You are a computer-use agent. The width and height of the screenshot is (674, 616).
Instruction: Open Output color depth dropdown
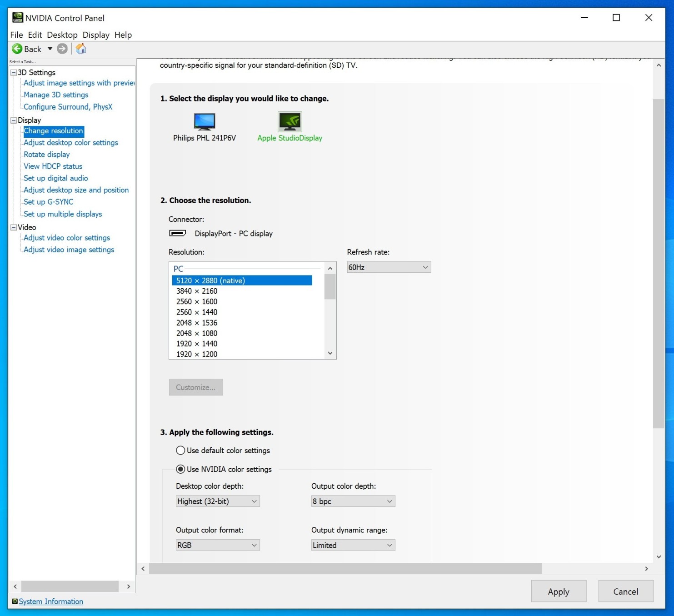(x=353, y=501)
